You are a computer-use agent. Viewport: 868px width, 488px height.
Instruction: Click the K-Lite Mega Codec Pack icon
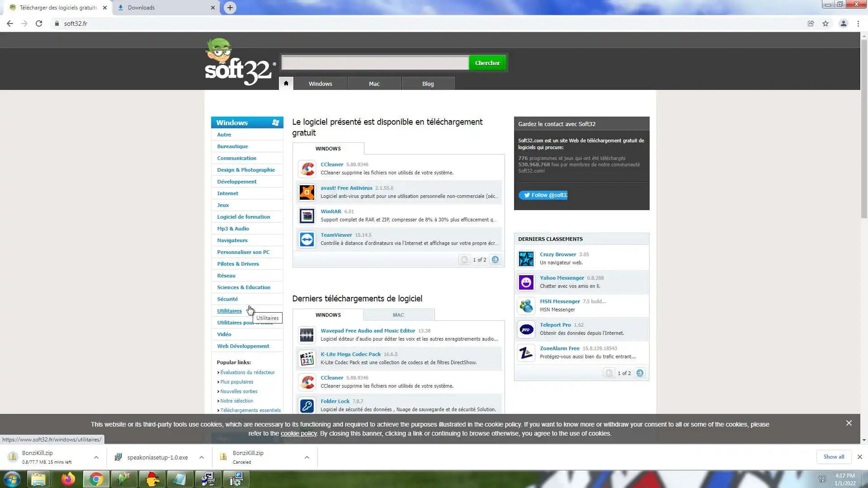coord(307,358)
